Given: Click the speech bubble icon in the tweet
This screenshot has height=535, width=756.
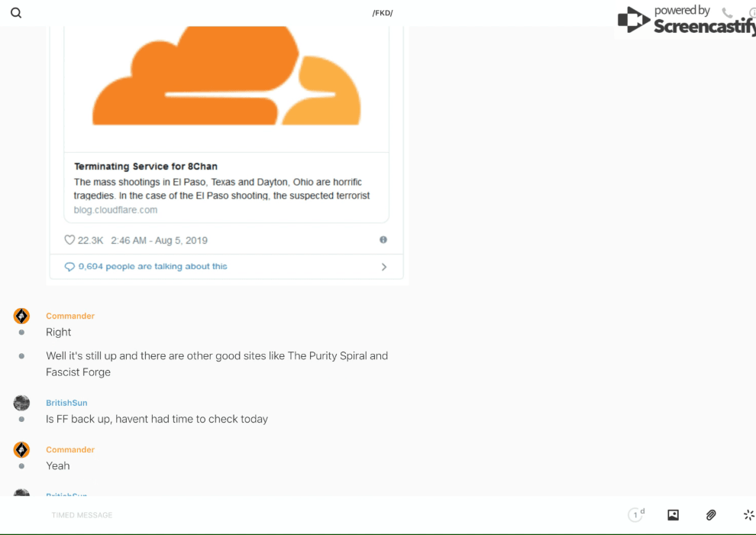Looking at the screenshot, I should pos(69,267).
